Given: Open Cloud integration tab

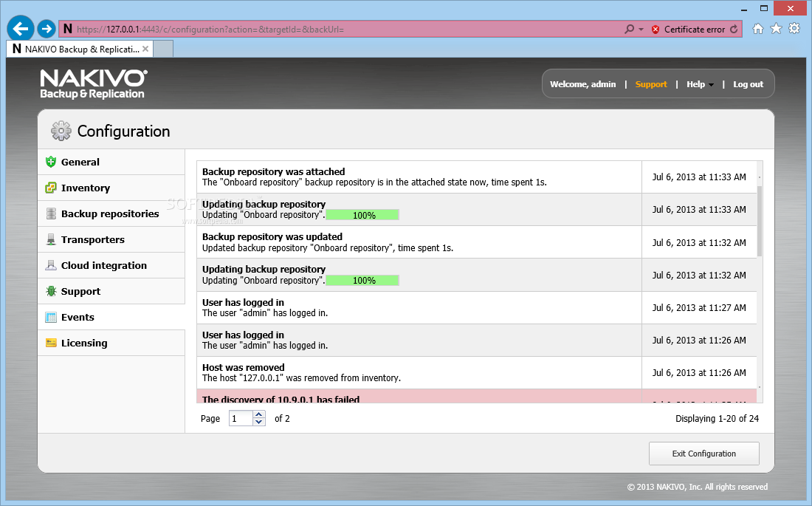Looking at the screenshot, I should pyautogui.click(x=111, y=266).
